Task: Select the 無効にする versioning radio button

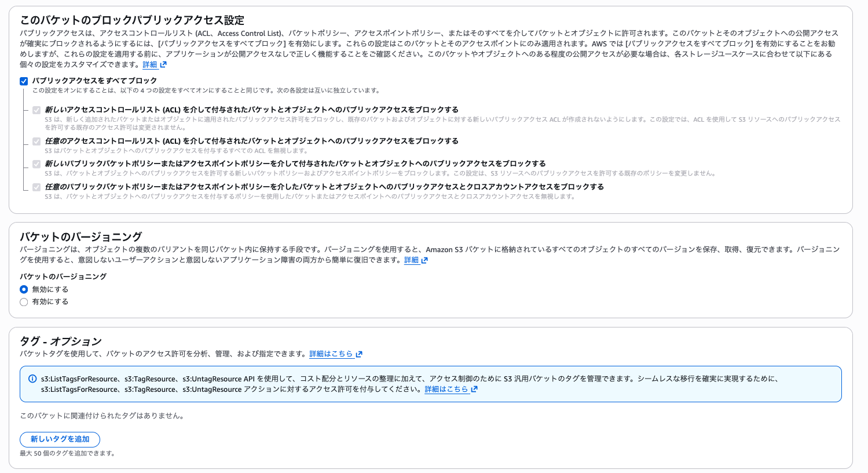Action: tap(24, 289)
